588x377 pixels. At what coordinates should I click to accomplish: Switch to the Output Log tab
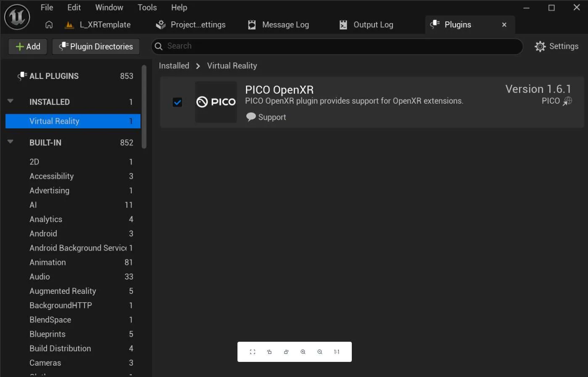(367, 25)
